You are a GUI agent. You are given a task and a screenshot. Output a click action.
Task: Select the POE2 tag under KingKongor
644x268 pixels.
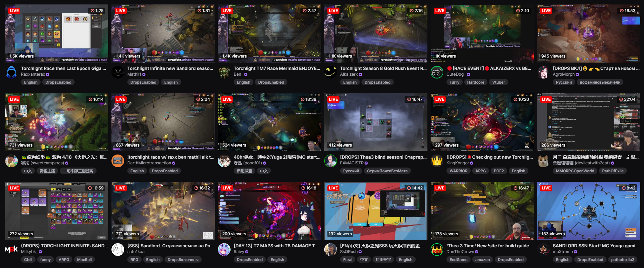click(499, 171)
